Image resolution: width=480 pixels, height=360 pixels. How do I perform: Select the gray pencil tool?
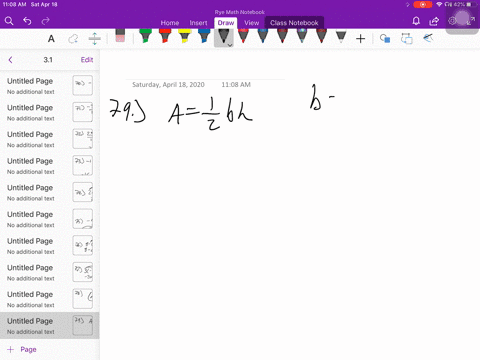point(341,37)
